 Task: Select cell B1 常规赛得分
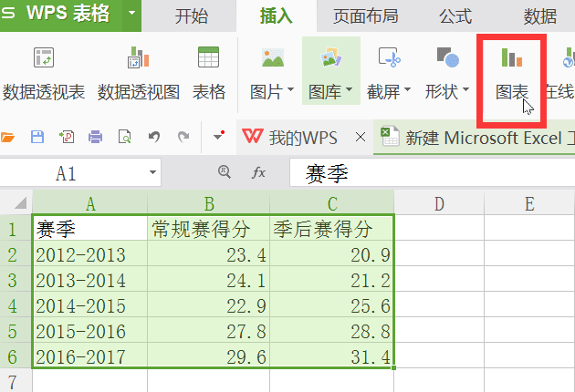coord(209,229)
